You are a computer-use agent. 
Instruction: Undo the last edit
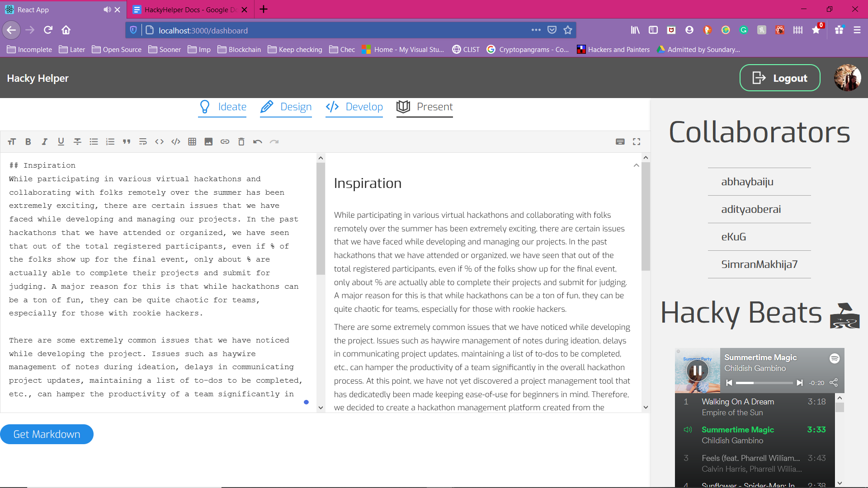(258, 142)
